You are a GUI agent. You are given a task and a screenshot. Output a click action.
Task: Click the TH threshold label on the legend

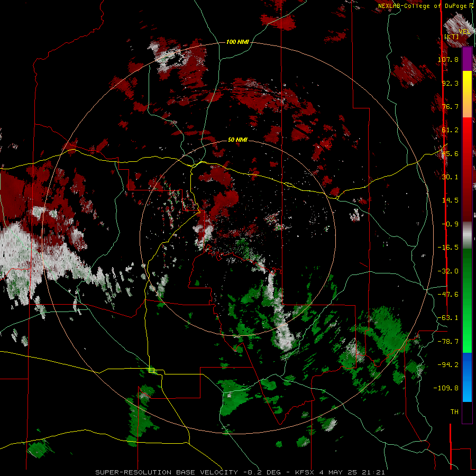click(454, 412)
